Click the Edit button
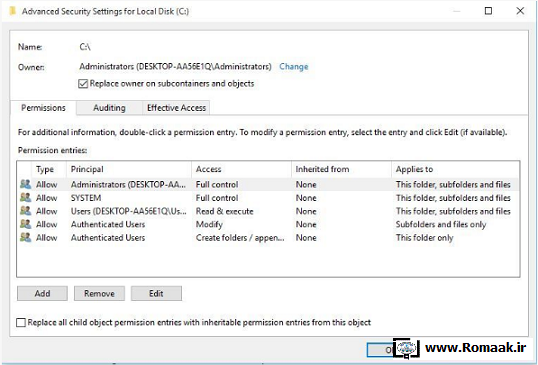538x365 pixels. pyautogui.click(x=156, y=293)
